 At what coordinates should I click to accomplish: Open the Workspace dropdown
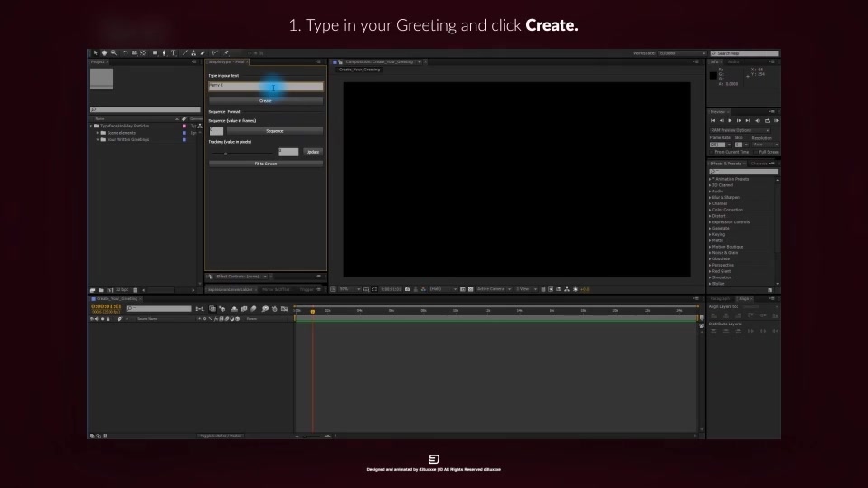[682, 53]
